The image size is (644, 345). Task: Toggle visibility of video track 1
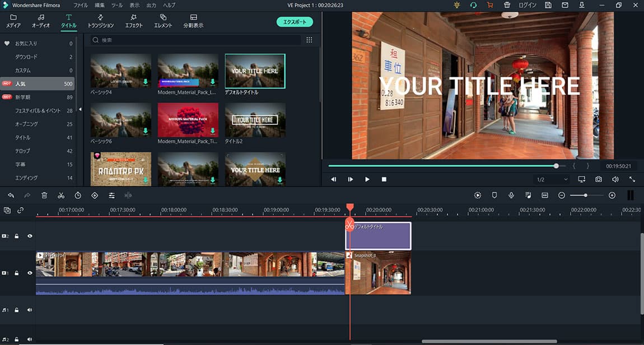coord(30,273)
